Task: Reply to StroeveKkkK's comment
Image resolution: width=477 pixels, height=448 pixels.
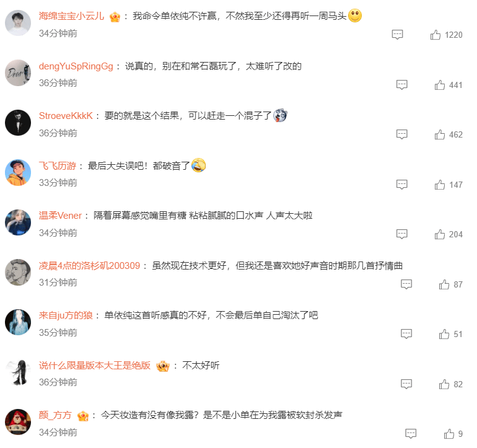Action: click(401, 134)
